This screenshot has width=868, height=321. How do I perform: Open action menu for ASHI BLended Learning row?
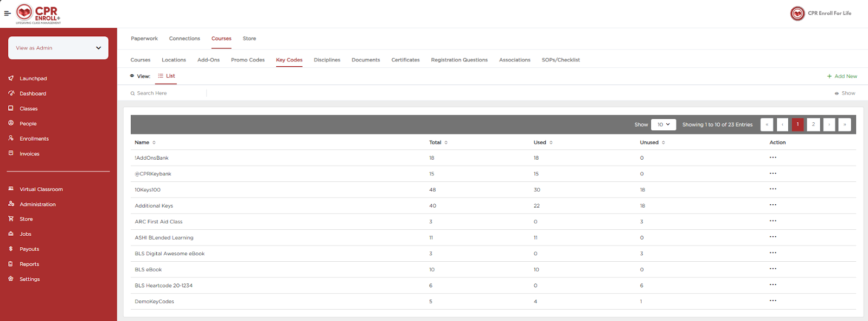(773, 237)
